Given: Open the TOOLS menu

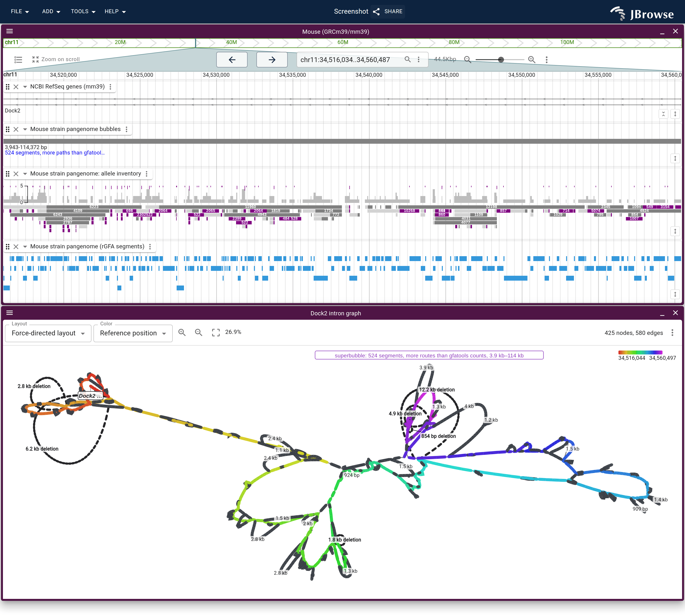Looking at the screenshot, I should pyautogui.click(x=83, y=11).
